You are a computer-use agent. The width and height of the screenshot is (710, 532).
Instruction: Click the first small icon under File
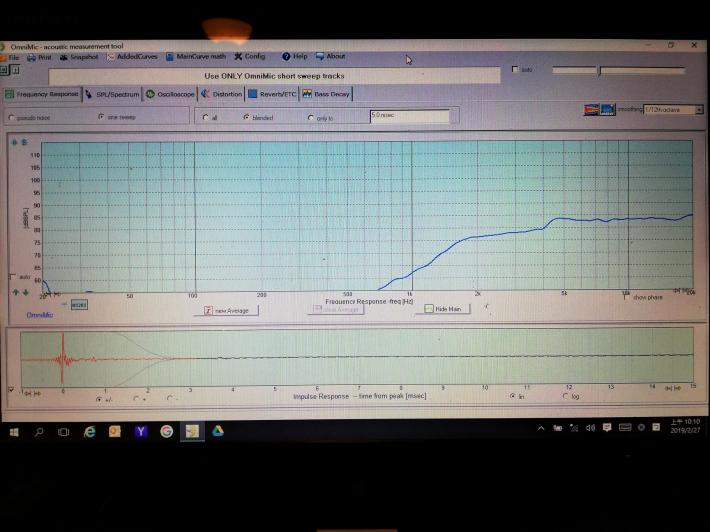coord(4,70)
